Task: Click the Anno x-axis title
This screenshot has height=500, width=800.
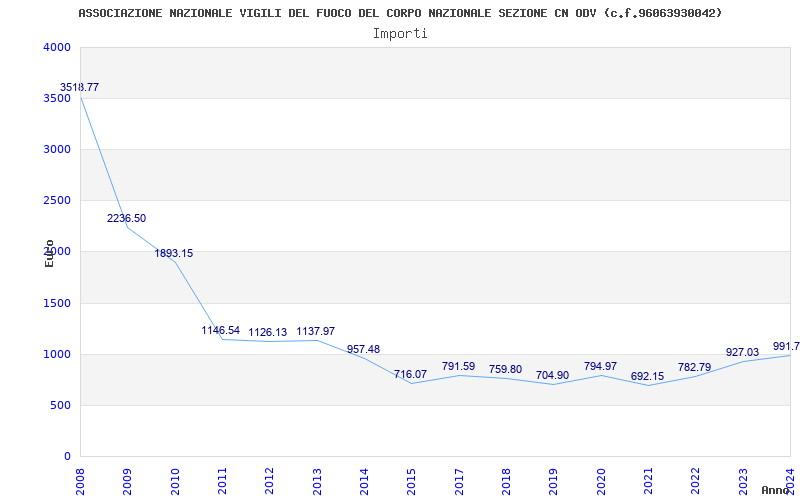Action: click(x=777, y=491)
